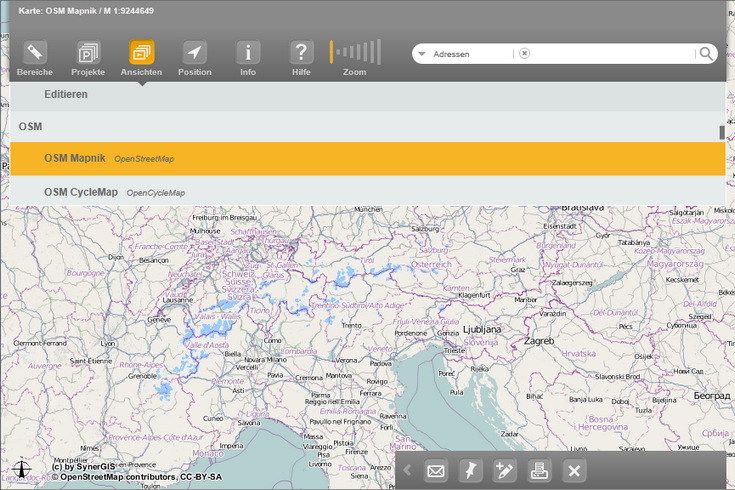Click the views list scrollbar handle
This screenshot has height=490, width=735.
coord(722,133)
